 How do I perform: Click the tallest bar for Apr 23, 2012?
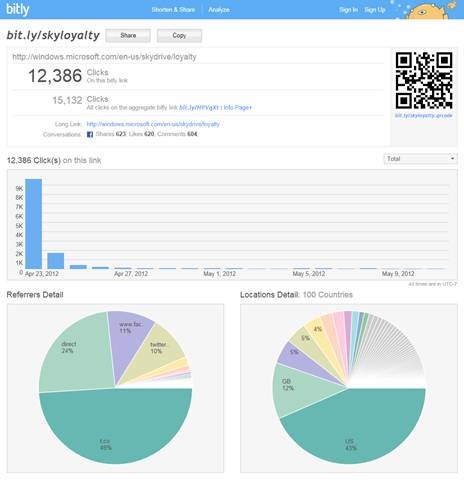tap(34, 224)
